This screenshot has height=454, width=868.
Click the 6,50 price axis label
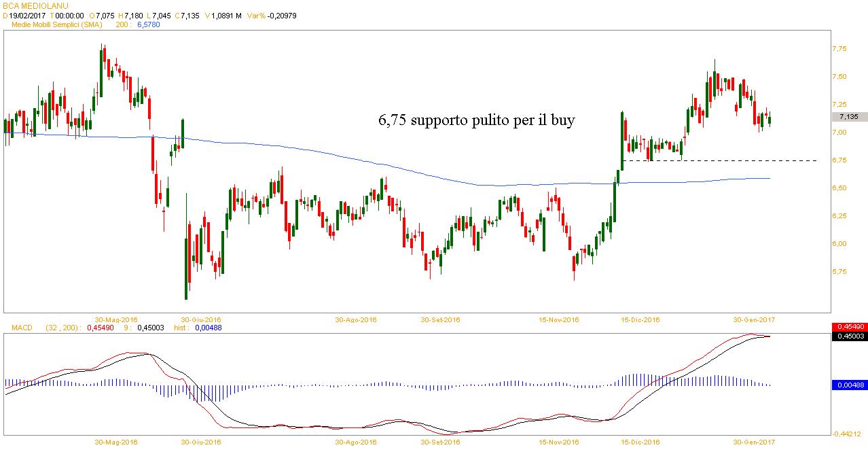(x=839, y=188)
